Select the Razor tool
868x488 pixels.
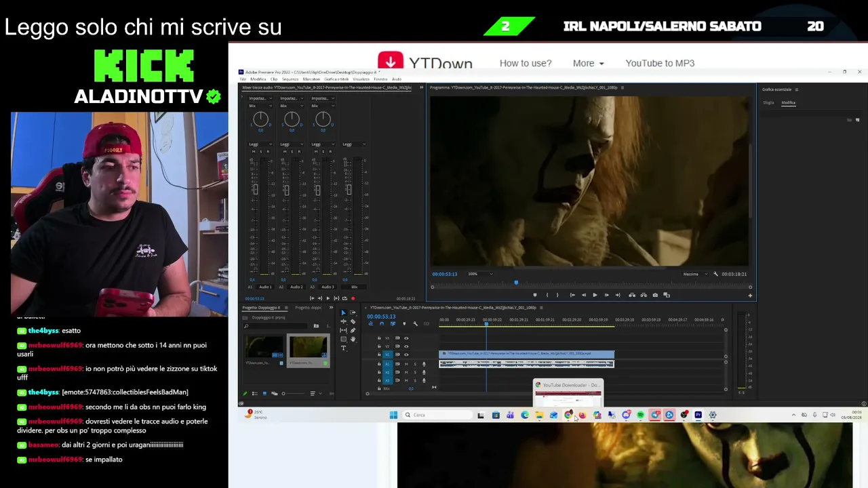pos(353,322)
